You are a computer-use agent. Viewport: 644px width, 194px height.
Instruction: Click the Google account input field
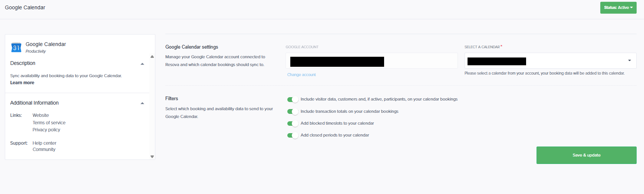click(371, 61)
